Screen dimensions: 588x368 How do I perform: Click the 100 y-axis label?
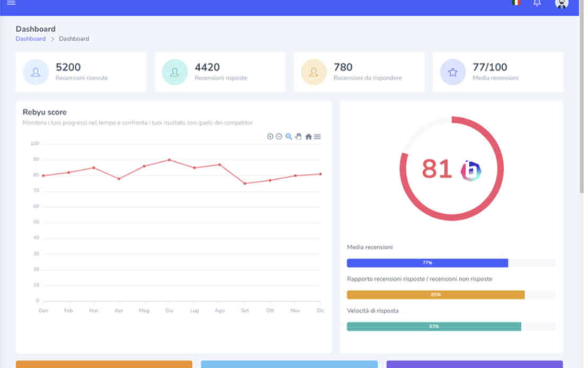tap(35, 144)
